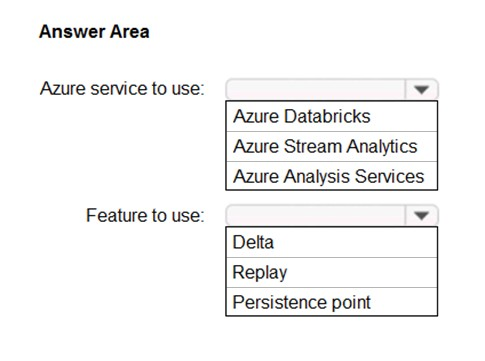Pick the Persistence point option
485x361 pixels.
point(332,302)
